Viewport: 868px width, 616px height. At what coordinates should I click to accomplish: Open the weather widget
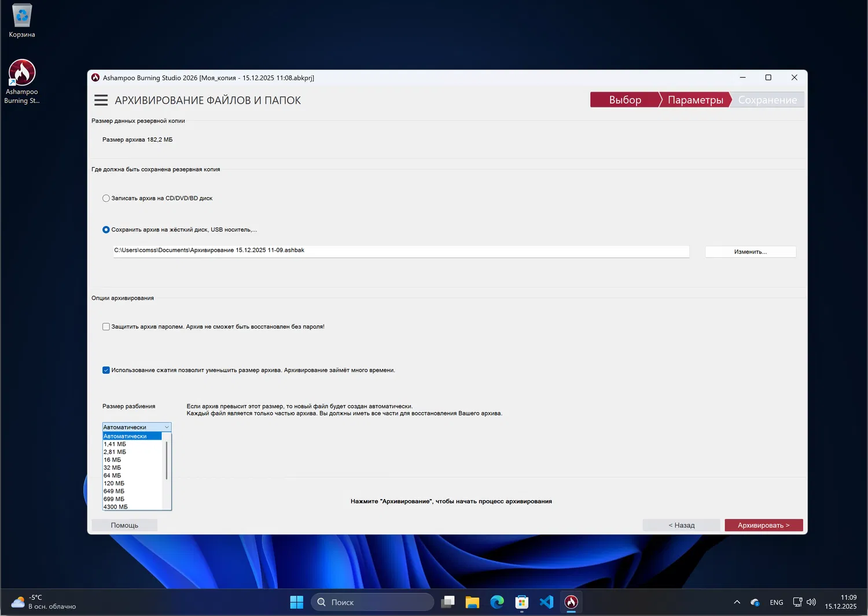pos(43,602)
